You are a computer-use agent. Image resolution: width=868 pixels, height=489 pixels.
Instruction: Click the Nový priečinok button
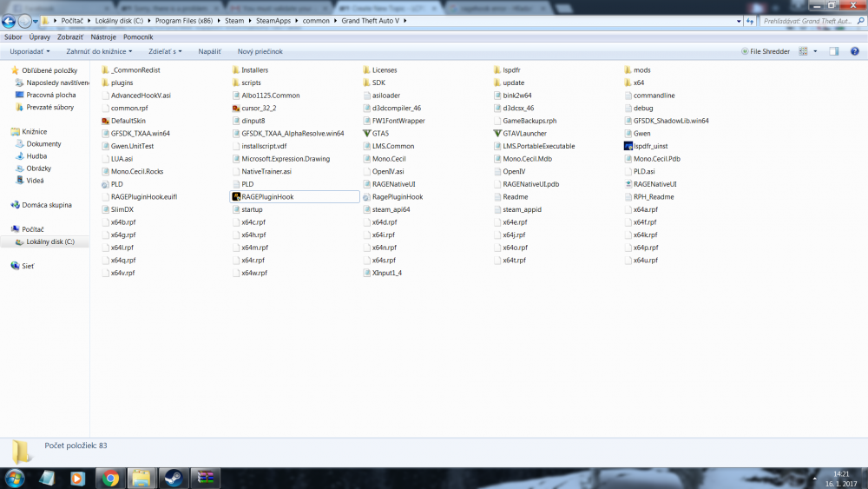(260, 51)
